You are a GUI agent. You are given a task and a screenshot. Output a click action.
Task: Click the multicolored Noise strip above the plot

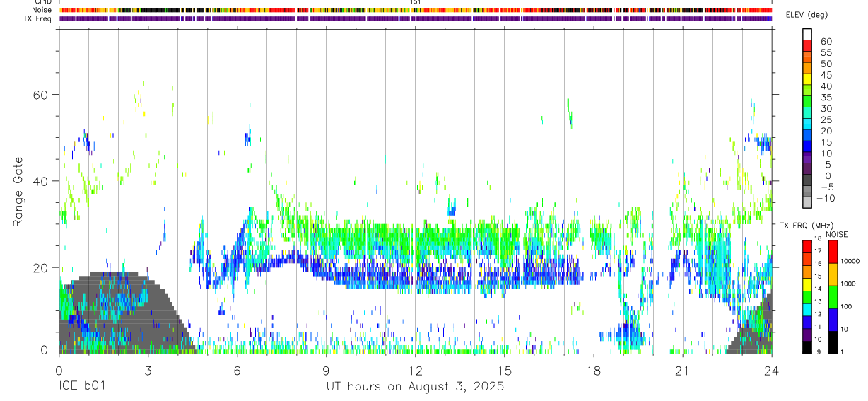pyautogui.click(x=415, y=11)
